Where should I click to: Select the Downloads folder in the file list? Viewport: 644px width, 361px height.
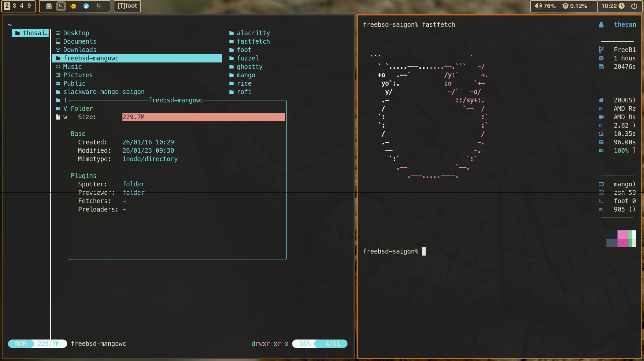pos(79,50)
